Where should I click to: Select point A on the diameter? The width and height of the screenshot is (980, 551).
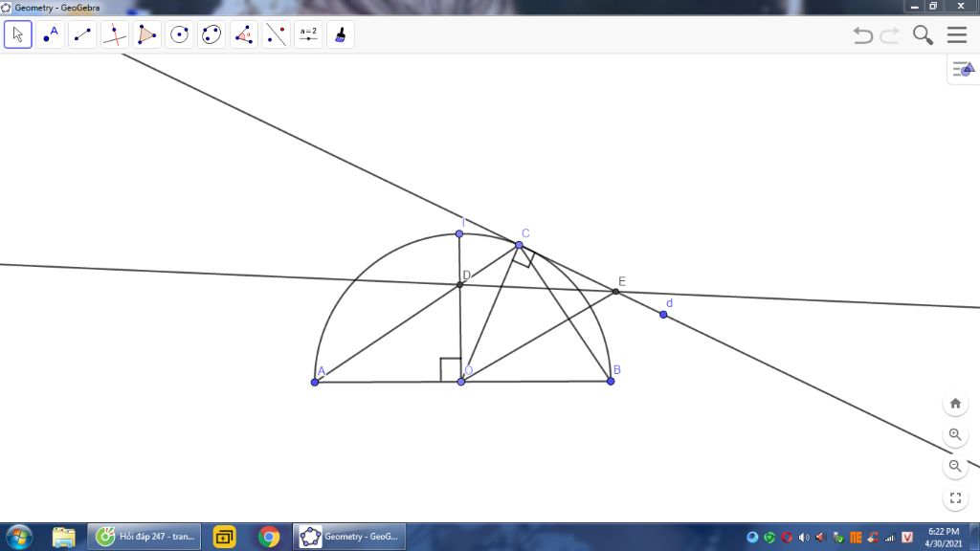315,382
